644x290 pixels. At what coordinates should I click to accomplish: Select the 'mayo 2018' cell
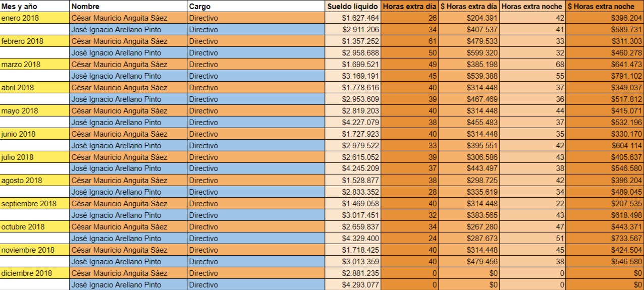click(x=35, y=111)
